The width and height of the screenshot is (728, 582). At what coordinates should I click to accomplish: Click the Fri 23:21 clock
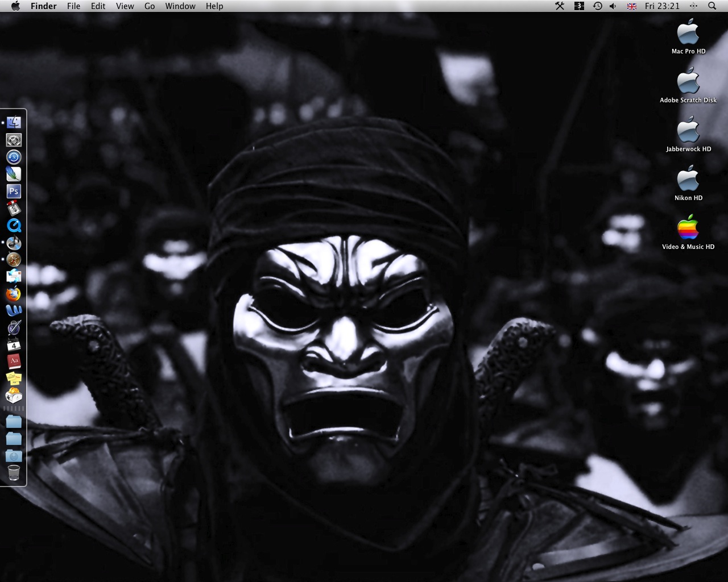662,6
